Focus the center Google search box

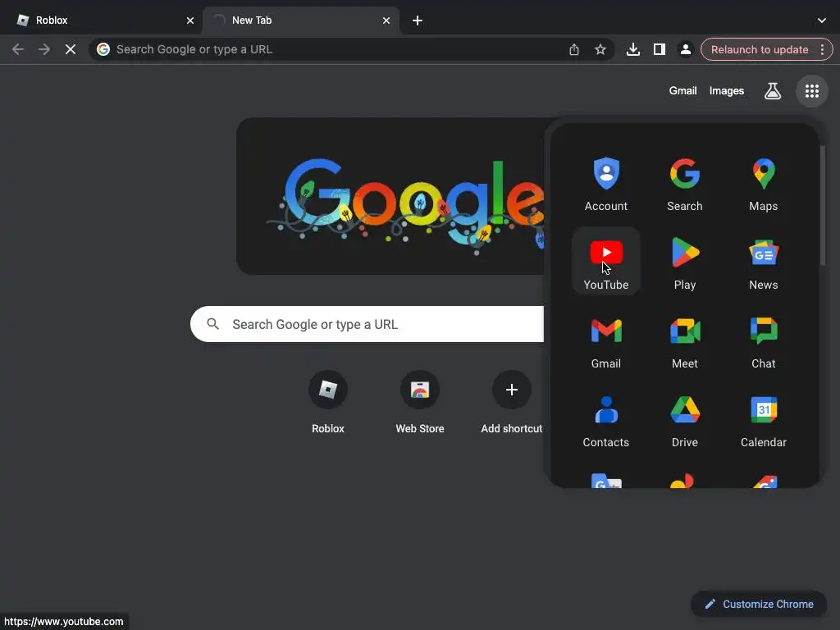(x=367, y=324)
